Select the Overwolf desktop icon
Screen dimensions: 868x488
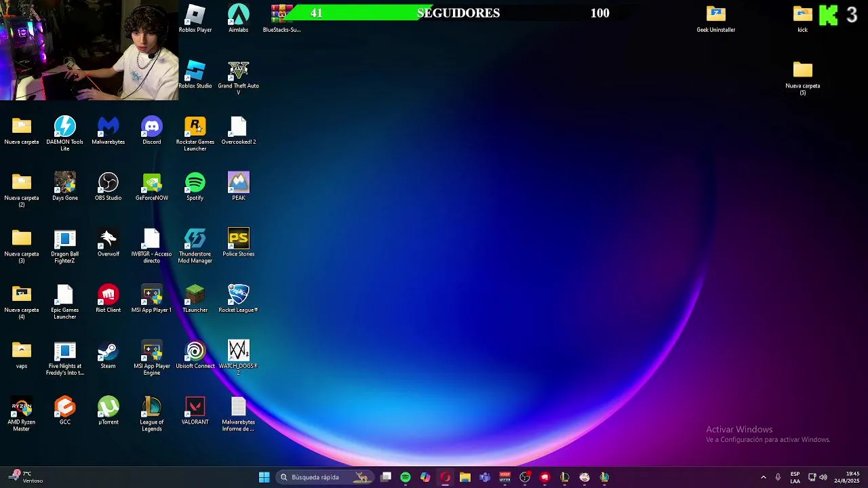(x=108, y=243)
